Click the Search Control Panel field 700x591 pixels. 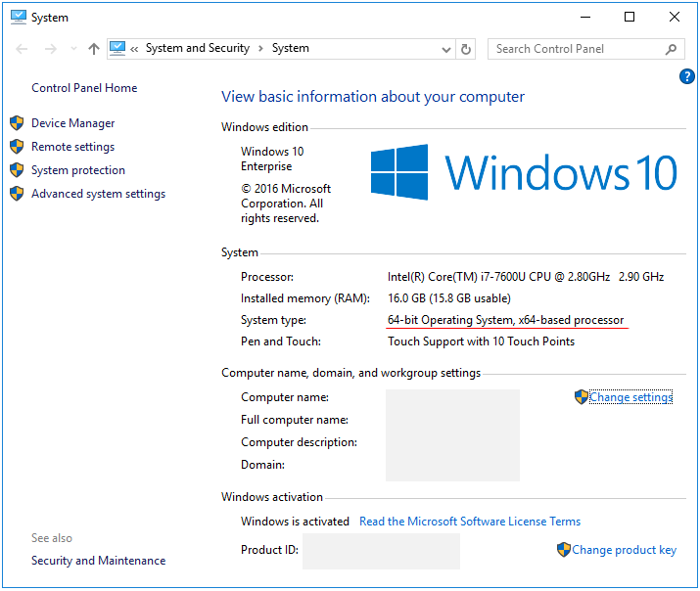tap(585, 49)
